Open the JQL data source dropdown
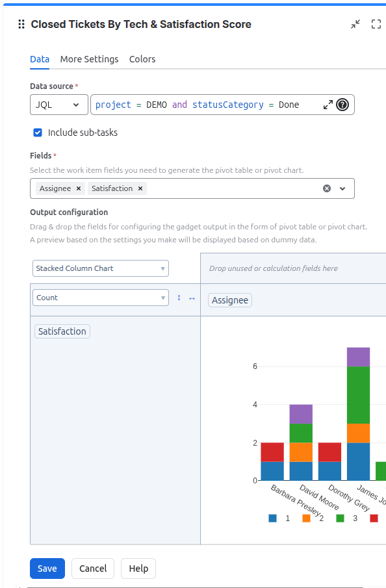386x588 pixels. 59,105
